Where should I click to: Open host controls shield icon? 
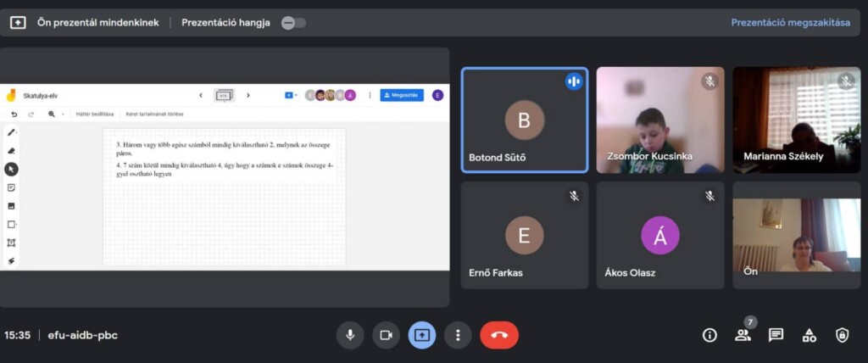[x=842, y=335]
